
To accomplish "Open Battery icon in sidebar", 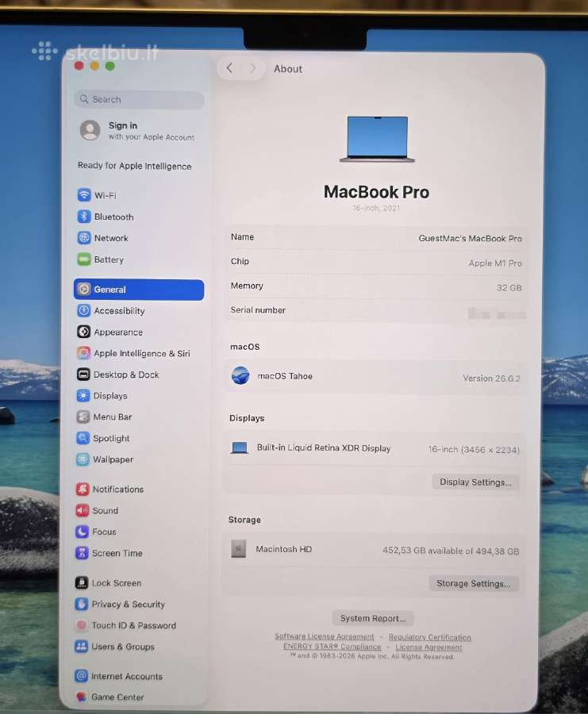I will pyautogui.click(x=84, y=259).
